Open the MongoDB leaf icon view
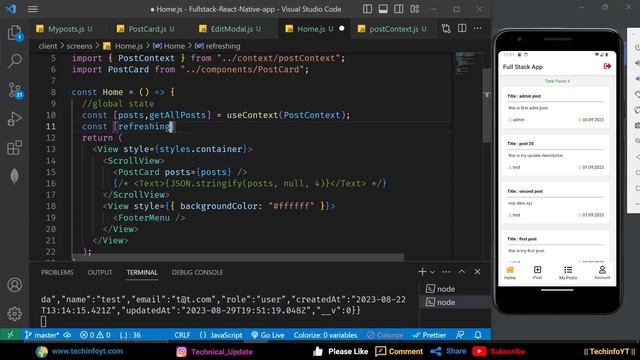 (x=15, y=176)
